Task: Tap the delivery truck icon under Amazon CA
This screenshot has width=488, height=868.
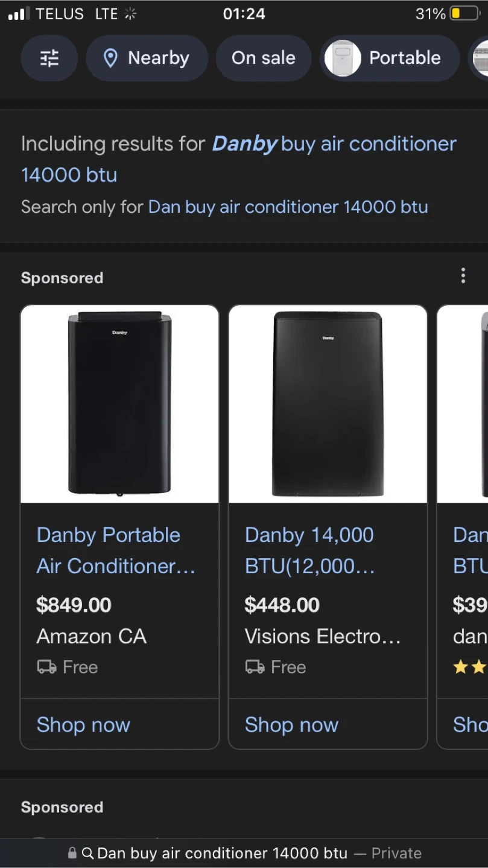Action: (x=46, y=667)
